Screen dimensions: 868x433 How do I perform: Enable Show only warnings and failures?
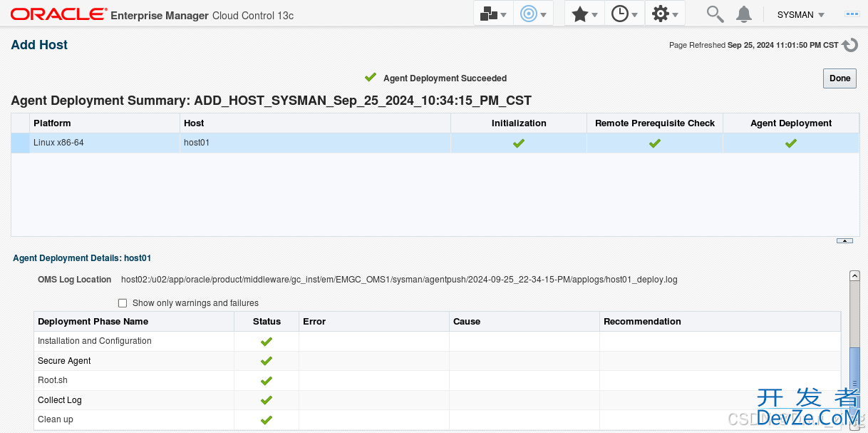point(123,303)
